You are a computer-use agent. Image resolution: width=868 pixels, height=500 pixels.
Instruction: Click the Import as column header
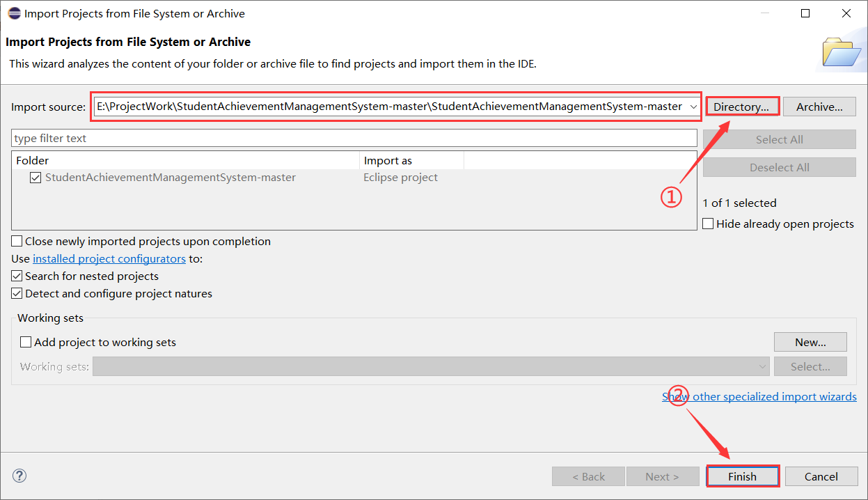pos(411,161)
